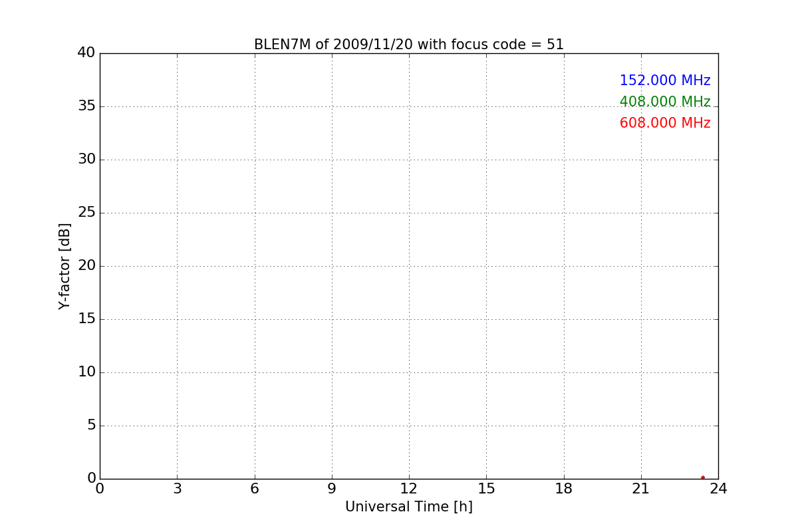
Task: Click the x-axis tick label 21
Action: [641, 489]
